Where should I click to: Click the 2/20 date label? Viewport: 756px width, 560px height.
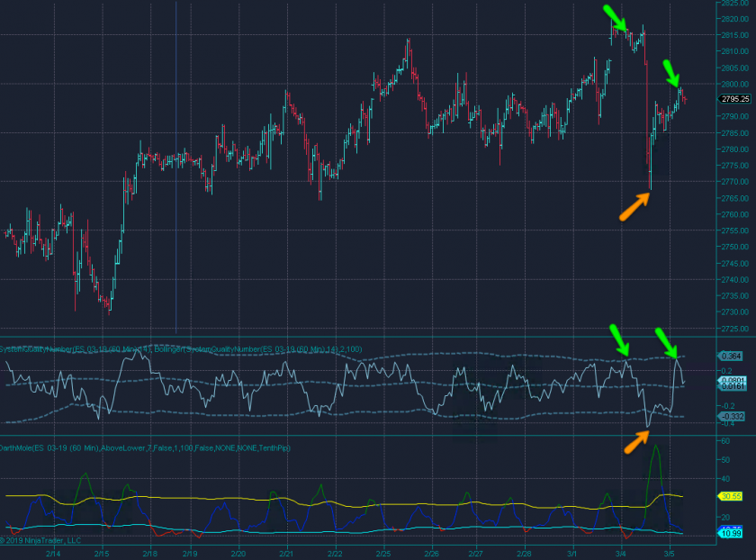238,553
